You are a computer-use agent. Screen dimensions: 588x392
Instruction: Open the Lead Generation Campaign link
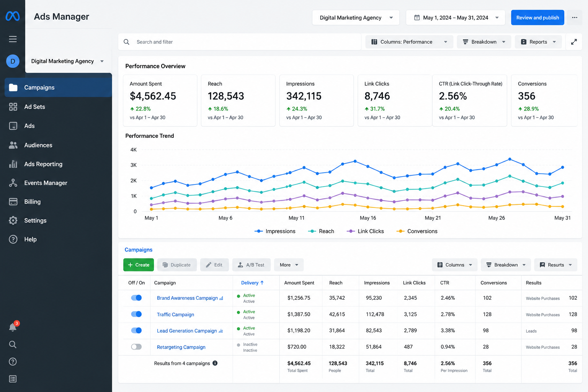(187, 331)
